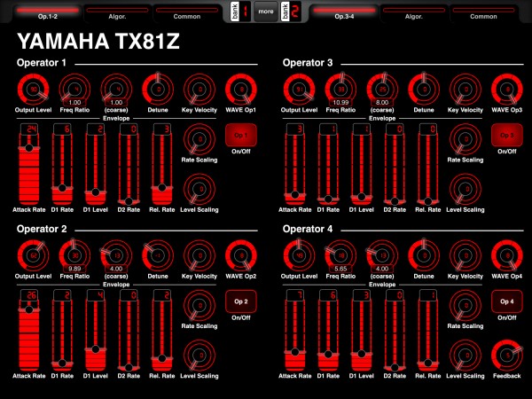Click Operator 3 Attack Rate slider
Image resolution: width=532 pixels, height=399 pixels.
295,164
